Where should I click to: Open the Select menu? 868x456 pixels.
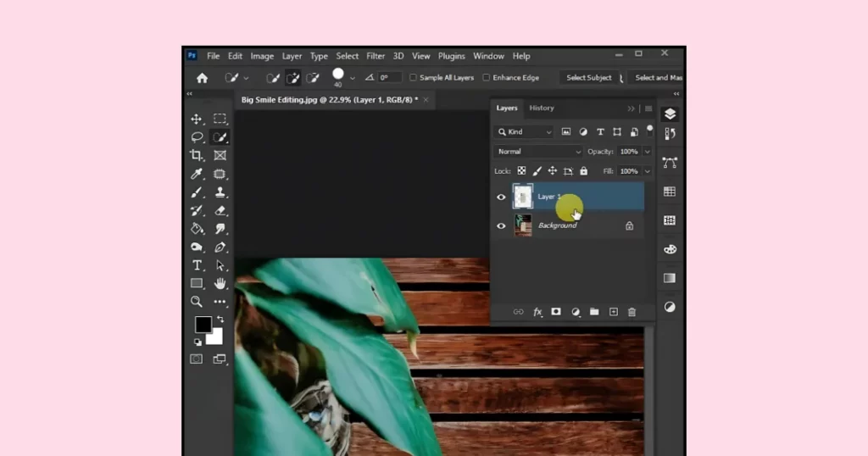click(x=347, y=56)
